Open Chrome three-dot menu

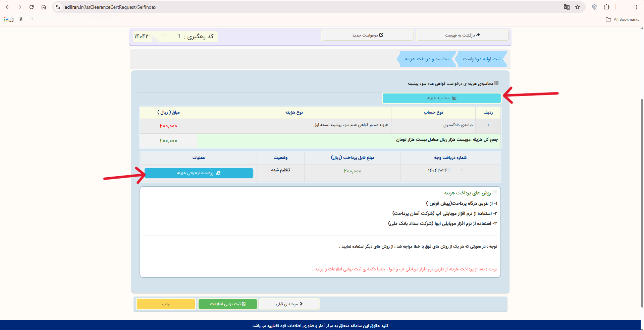click(x=636, y=7)
